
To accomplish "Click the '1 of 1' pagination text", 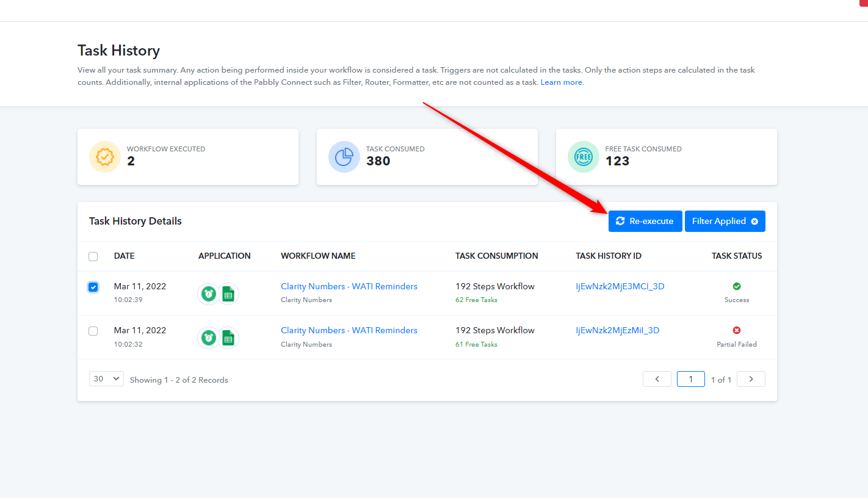I will pyautogui.click(x=721, y=380).
